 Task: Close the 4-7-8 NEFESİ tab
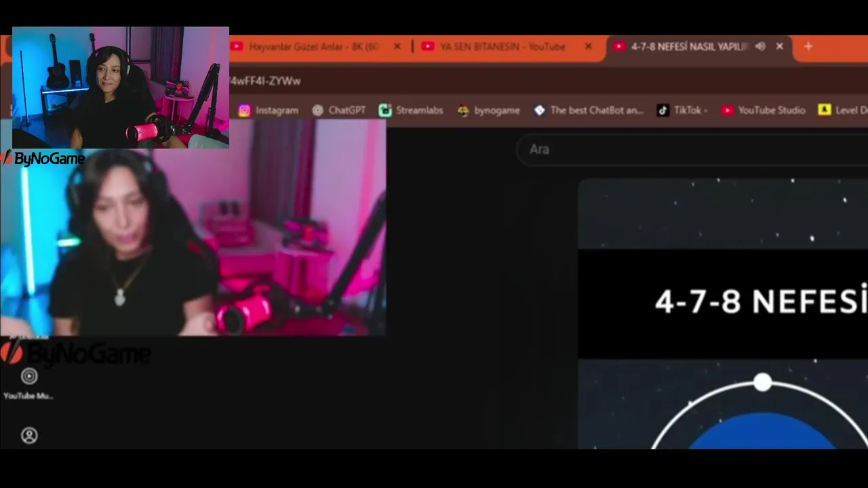(x=780, y=47)
